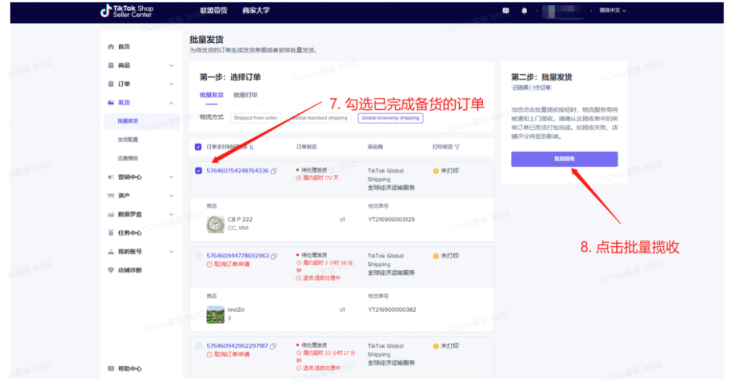Click the 订单 orders sidebar icon
Image resolution: width=750 pixels, height=391 pixels.
point(111,84)
